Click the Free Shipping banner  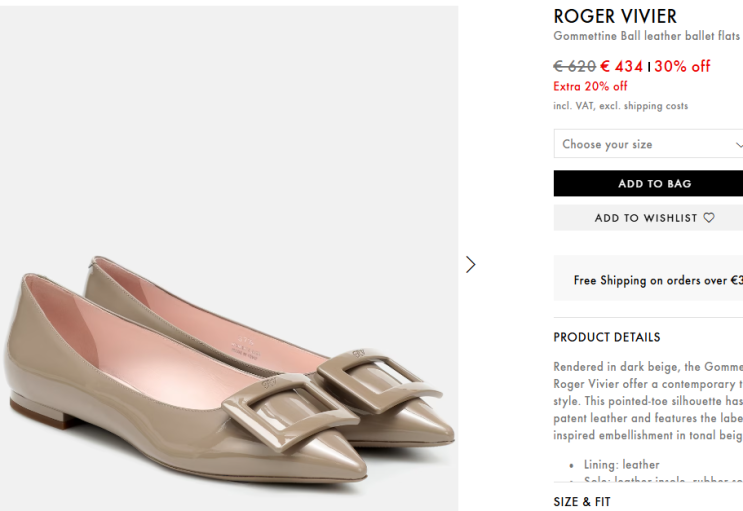pyautogui.click(x=657, y=280)
